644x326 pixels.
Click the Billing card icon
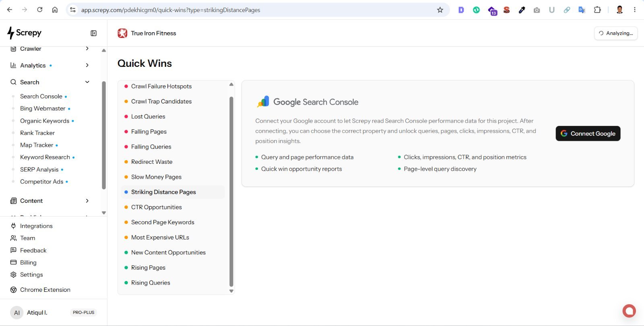tap(13, 262)
